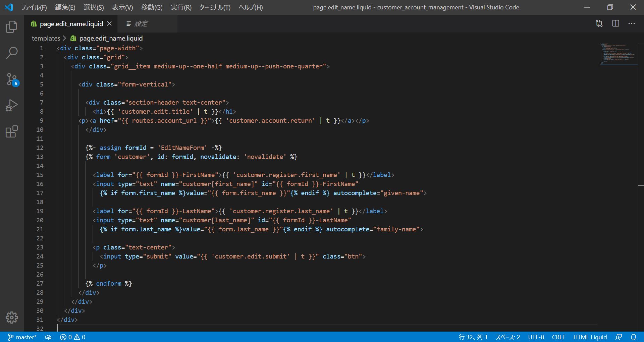Open the notifications bell in status bar
Screen dimensions: 644x342
click(x=634, y=337)
